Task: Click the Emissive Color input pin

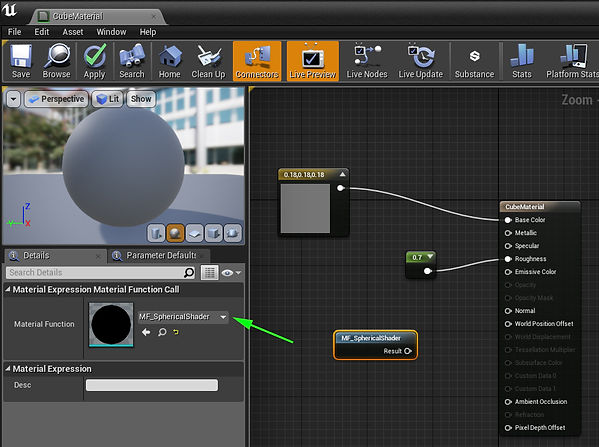Action: [x=508, y=272]
